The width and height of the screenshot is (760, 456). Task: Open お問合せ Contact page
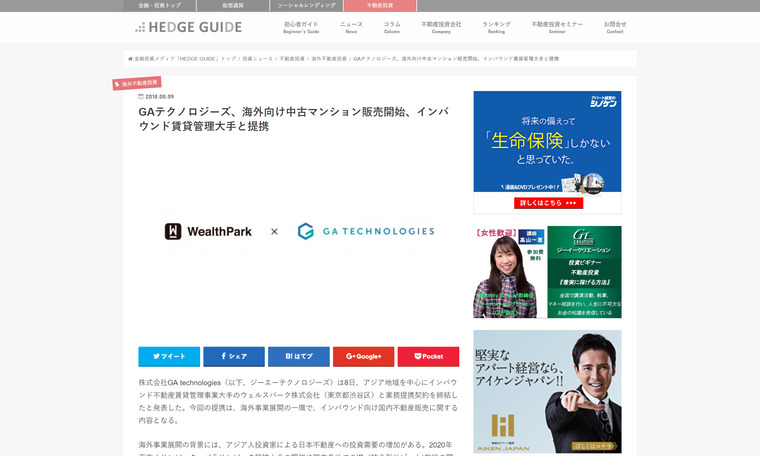615,27
